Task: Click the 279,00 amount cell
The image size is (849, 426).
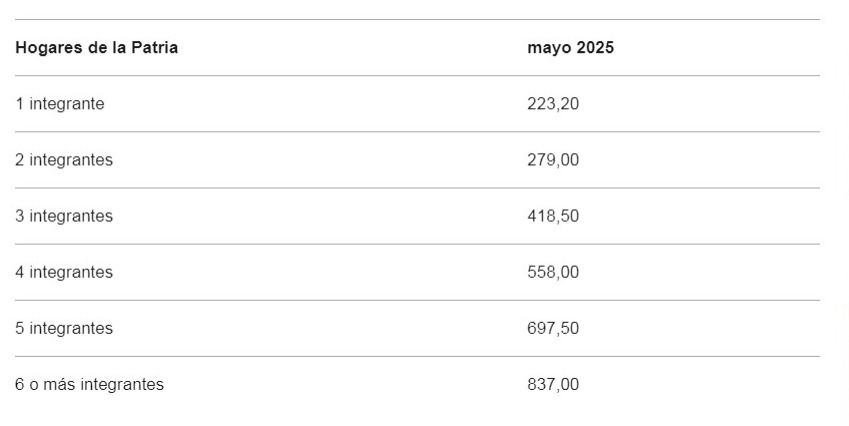Action: coord(553,160)
